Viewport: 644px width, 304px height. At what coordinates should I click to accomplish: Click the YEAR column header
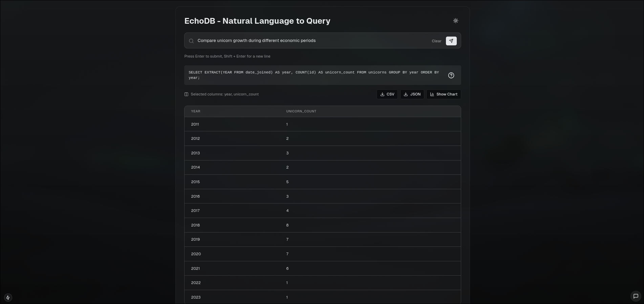click(195, 111)
